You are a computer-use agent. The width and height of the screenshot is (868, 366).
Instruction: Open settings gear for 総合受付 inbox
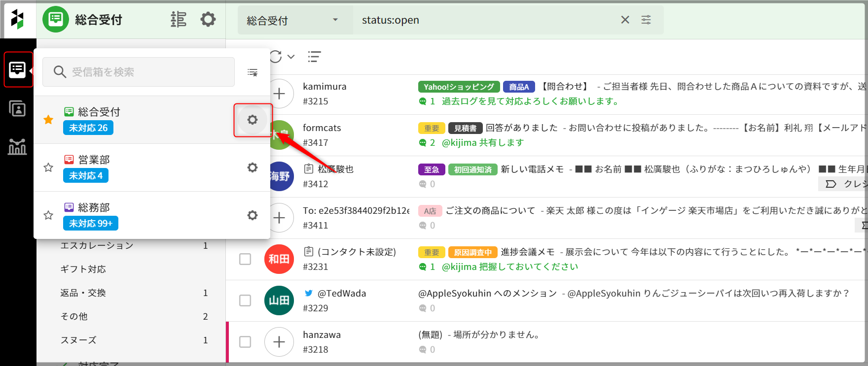(x=253, y=120)
